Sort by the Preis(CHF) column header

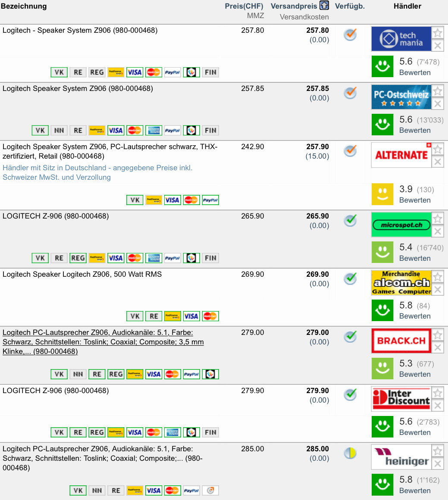(x=244, y=6)
